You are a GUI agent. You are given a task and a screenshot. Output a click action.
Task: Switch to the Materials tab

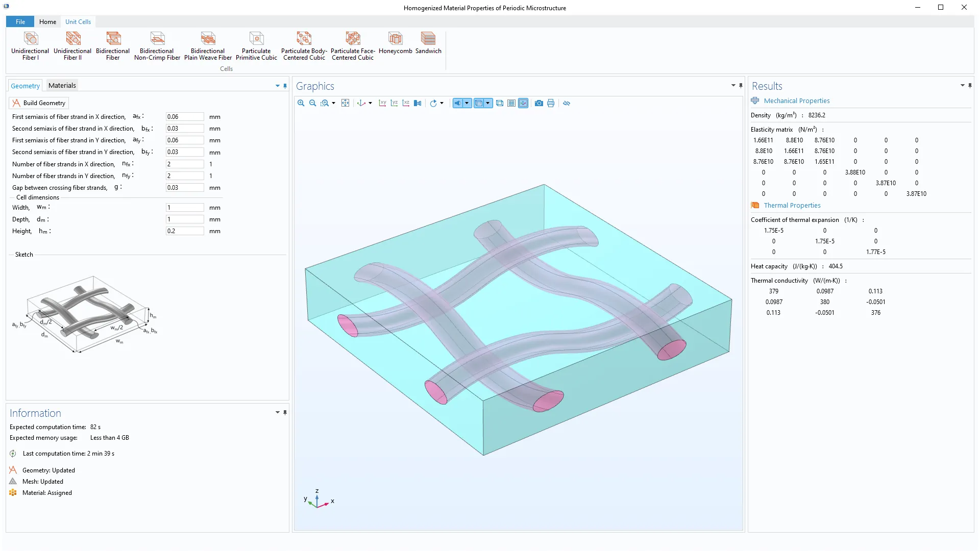62,86
